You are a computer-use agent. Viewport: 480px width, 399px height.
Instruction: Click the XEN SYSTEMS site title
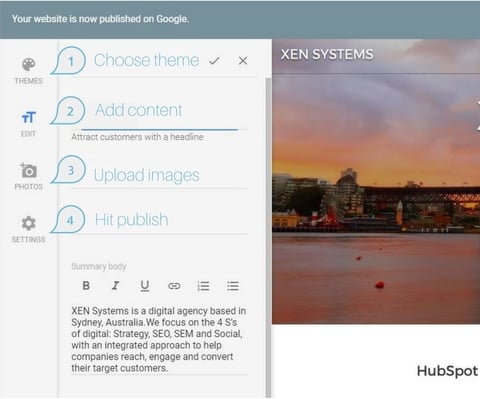click(327, 54)
